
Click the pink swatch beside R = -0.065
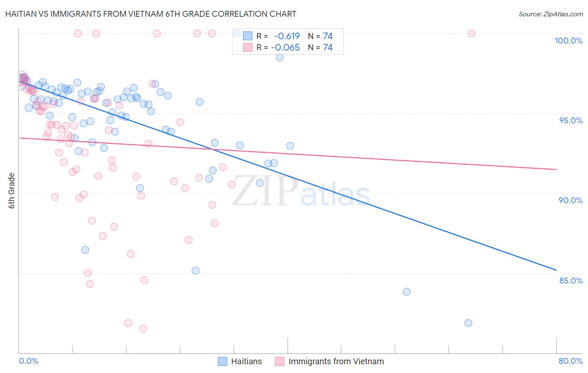[x=248, y=47]
